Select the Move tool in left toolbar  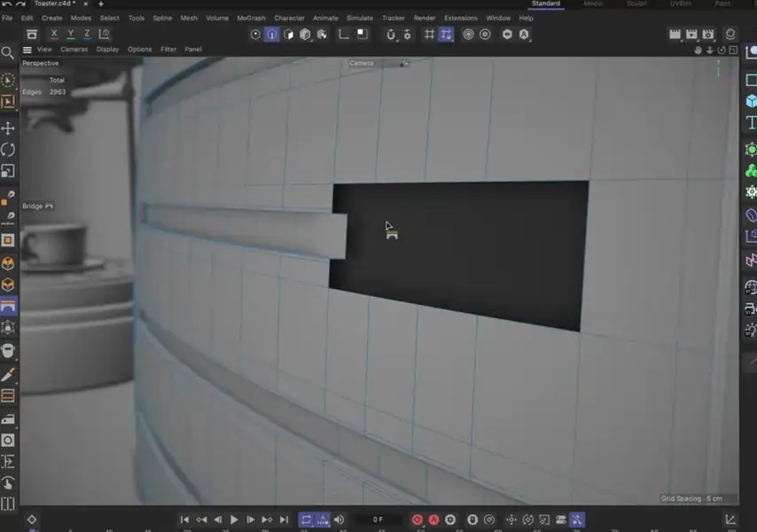click(x=9, y=129)
